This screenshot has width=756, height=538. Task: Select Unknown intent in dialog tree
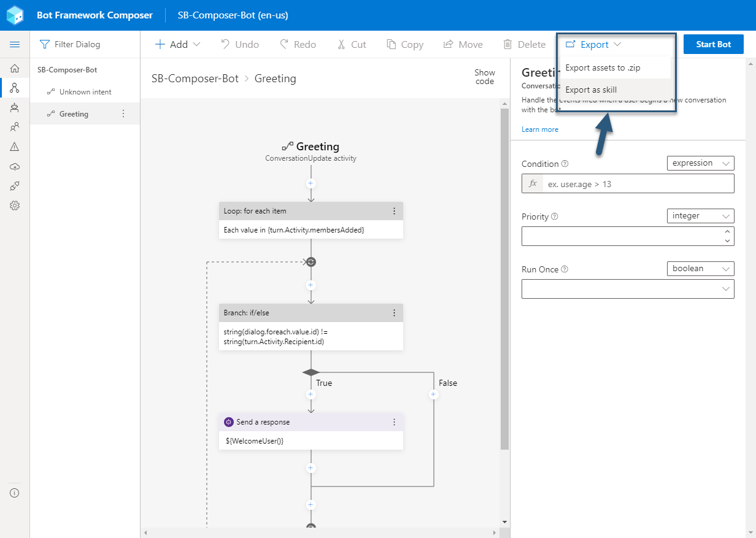tap(85, 92)
